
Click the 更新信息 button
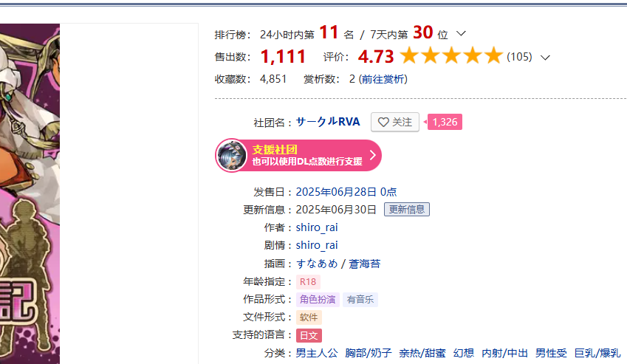click(x=407, y=210)
